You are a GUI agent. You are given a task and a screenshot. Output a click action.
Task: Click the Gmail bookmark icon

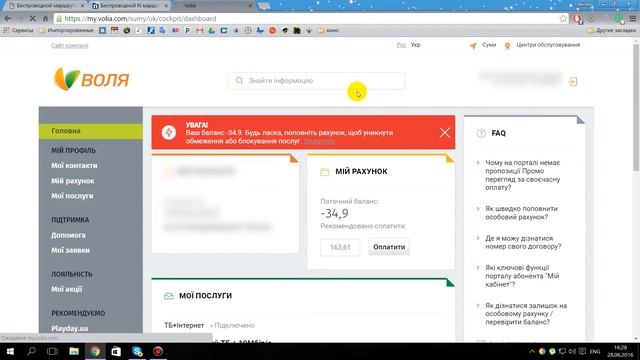(200, 30)
